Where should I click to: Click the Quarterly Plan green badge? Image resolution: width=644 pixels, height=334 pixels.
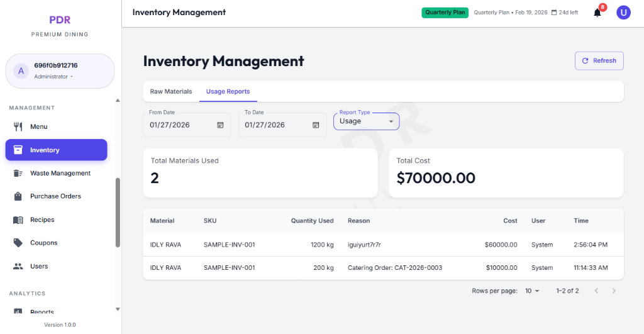445,13
